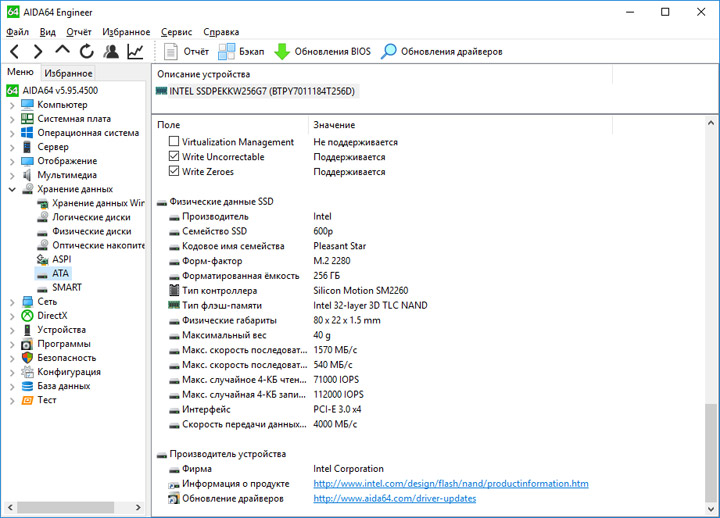Expand the Компьютер node chevron
Viewport: 720px width, 518px height.
pos(12,105)
